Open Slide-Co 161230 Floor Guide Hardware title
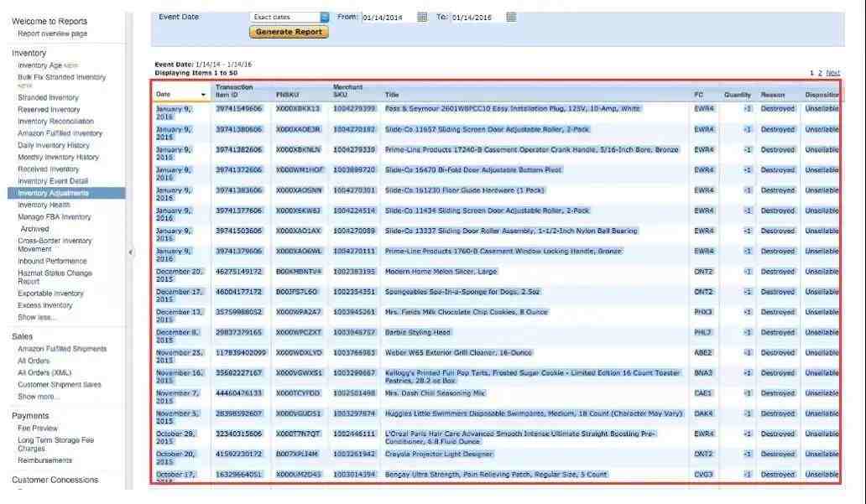The height and width of the screenshot is (504, 866). point(465,190)
